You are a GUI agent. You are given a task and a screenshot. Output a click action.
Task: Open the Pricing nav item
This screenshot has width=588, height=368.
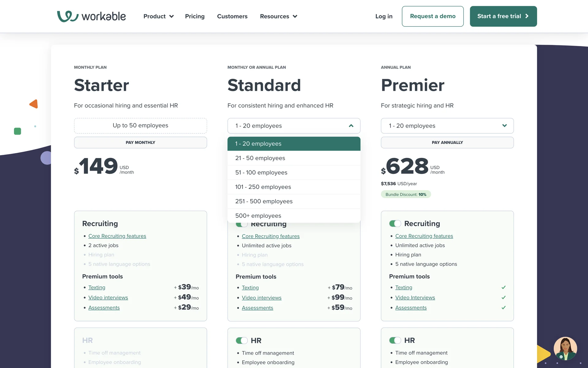(x=195, y=16)
